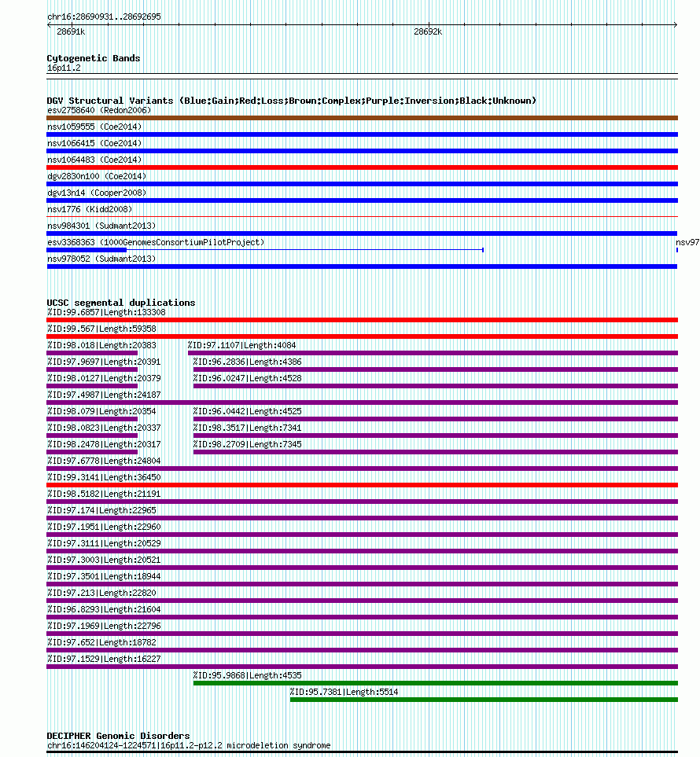Image resolution: width=700 pixels, height=757 pixels.
Task: Click UCSC segmental duplications track title
Action: pyautogui.click(x=121, y=303)
